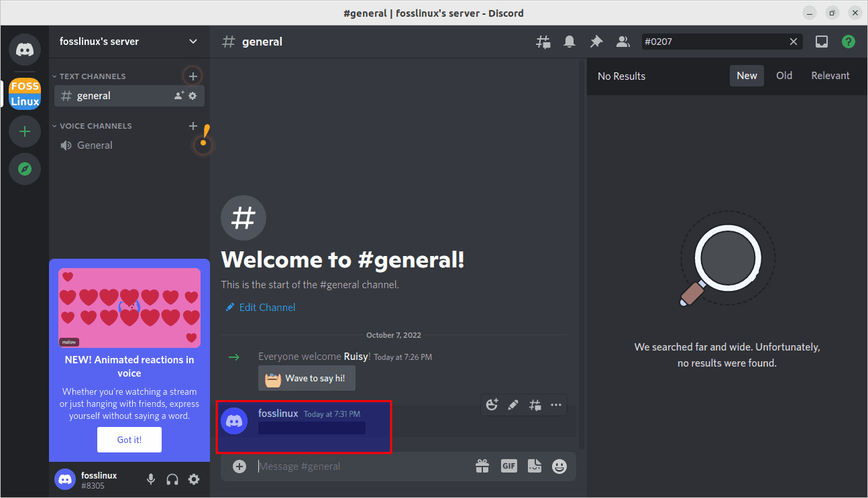Click the Got it! button
The width and height of the screenshot is (868, 498).
tap(129, 440)
